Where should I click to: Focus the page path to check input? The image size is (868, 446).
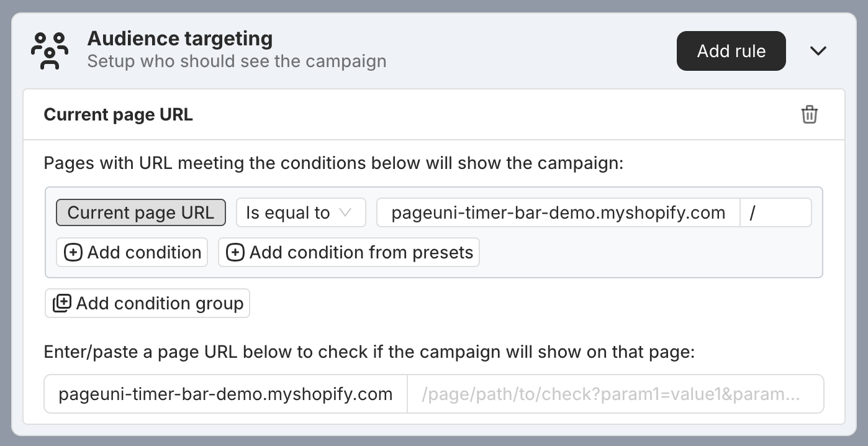pyautogui.click(x=615, y=394)
